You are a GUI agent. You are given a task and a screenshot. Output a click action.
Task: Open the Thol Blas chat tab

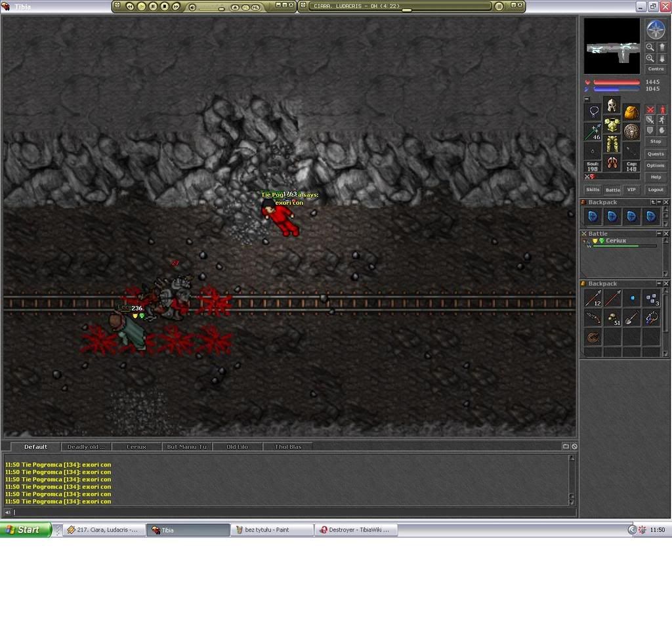(x=288, y=446)
